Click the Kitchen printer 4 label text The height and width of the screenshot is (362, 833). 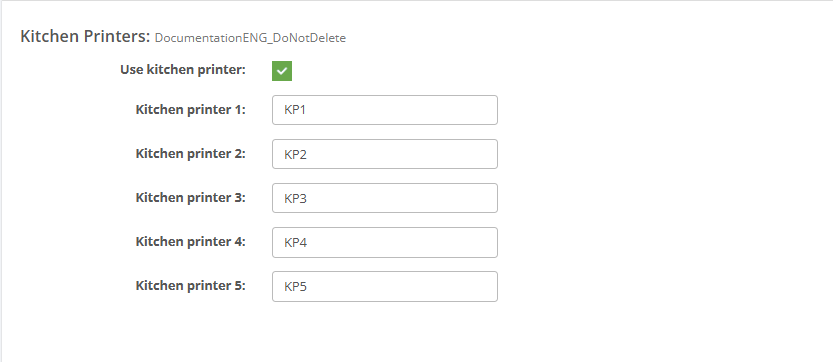(x=191, y=242)
